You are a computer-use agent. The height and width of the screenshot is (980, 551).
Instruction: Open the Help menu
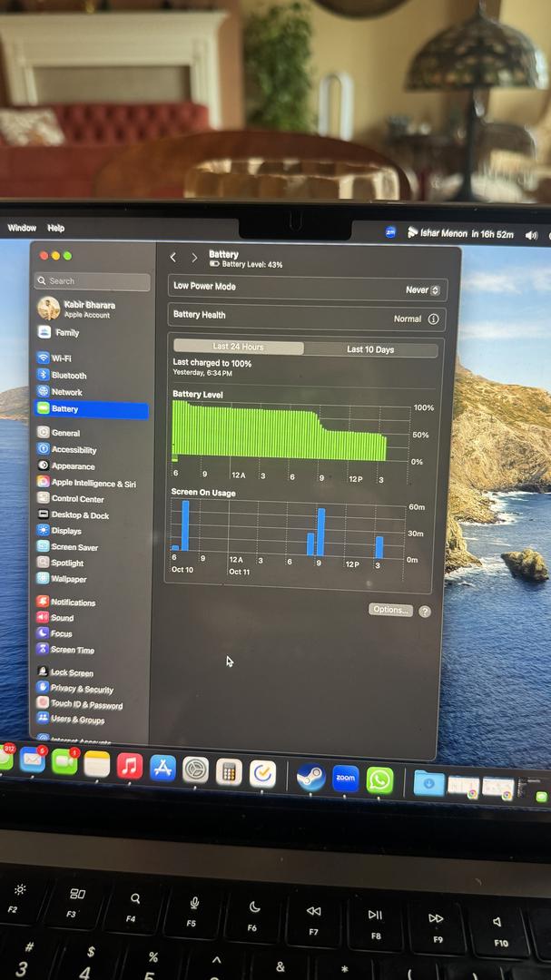point(55,229)
